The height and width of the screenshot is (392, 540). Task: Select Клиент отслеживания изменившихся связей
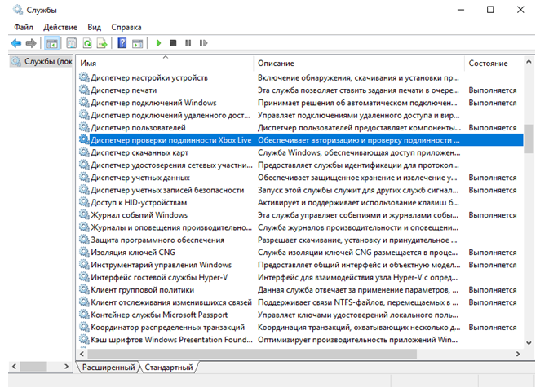[301, 302]
